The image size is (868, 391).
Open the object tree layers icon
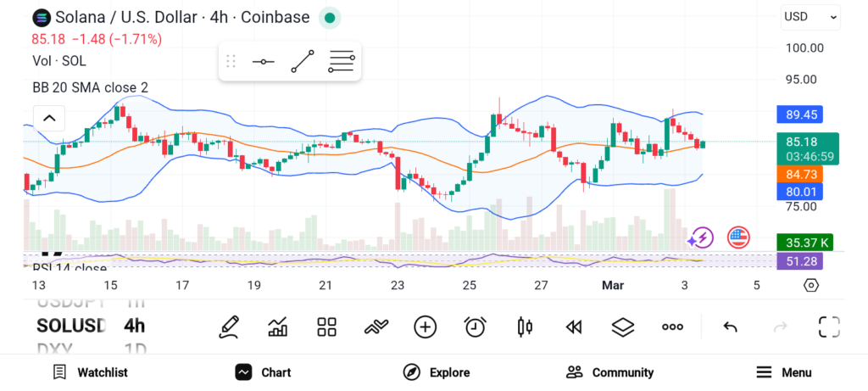tap(623, 327)
